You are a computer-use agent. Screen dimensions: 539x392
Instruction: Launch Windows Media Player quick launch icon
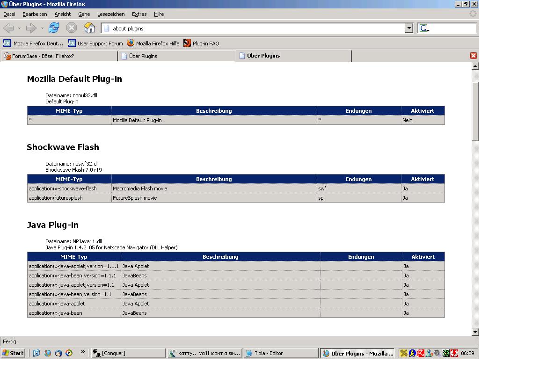coord(69,353)
